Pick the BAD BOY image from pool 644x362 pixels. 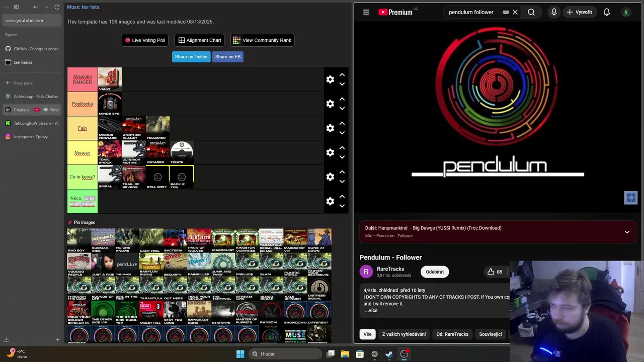click(x=79, y=240)
